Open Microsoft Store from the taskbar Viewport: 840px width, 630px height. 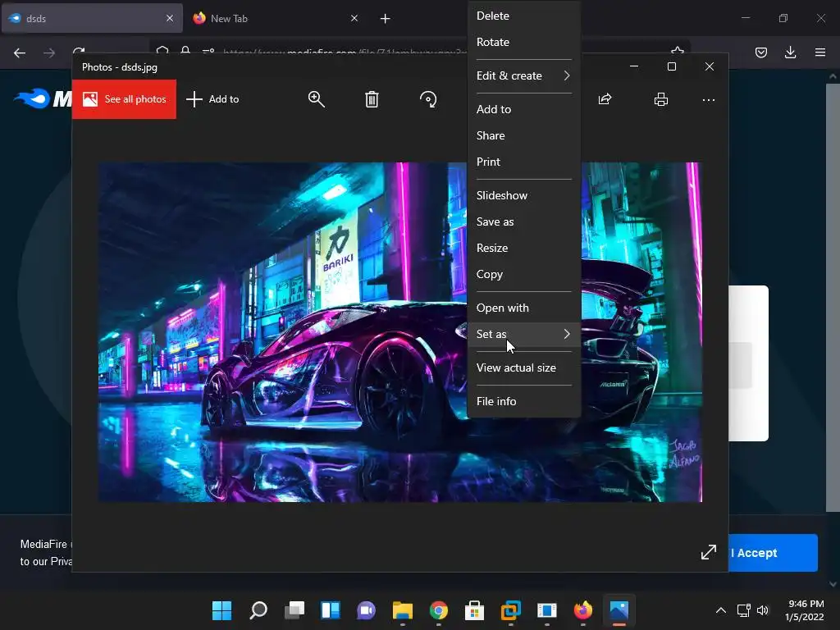click(475, 610)
